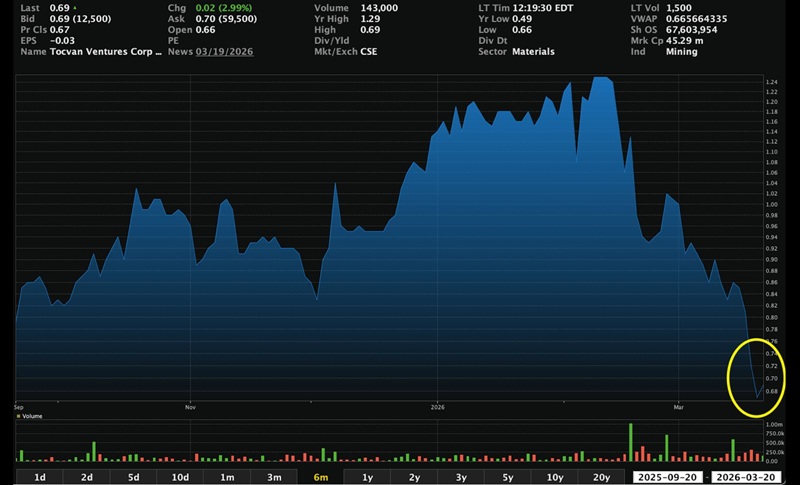800x485 pixels.
Task: Switch to the 3y range
Action: pyautogui.click(x=460, y=477)
